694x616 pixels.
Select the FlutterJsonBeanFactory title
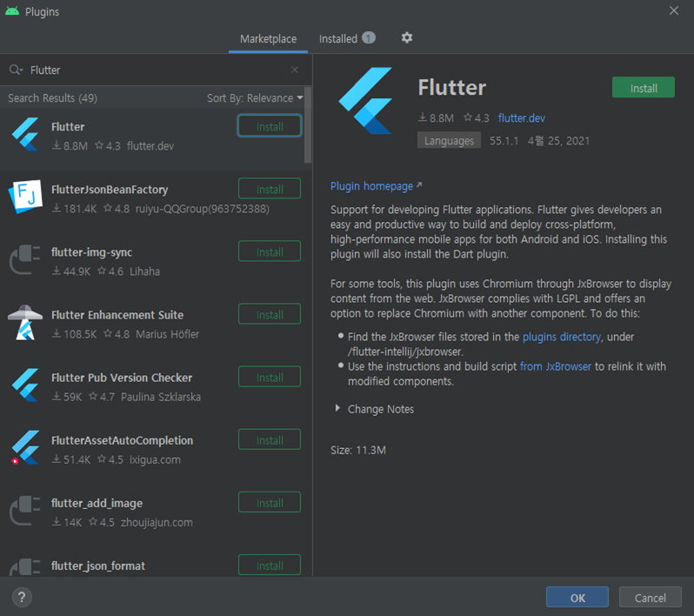110,190
